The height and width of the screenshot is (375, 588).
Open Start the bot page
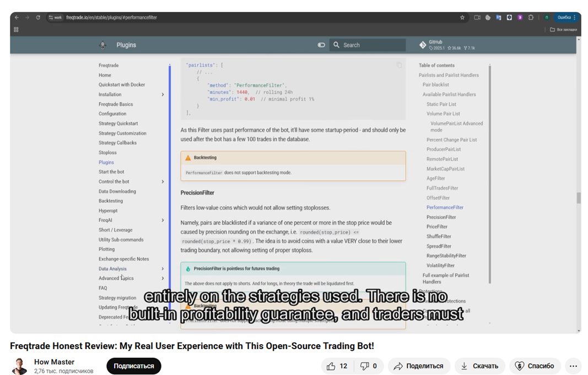pos(111,172)
